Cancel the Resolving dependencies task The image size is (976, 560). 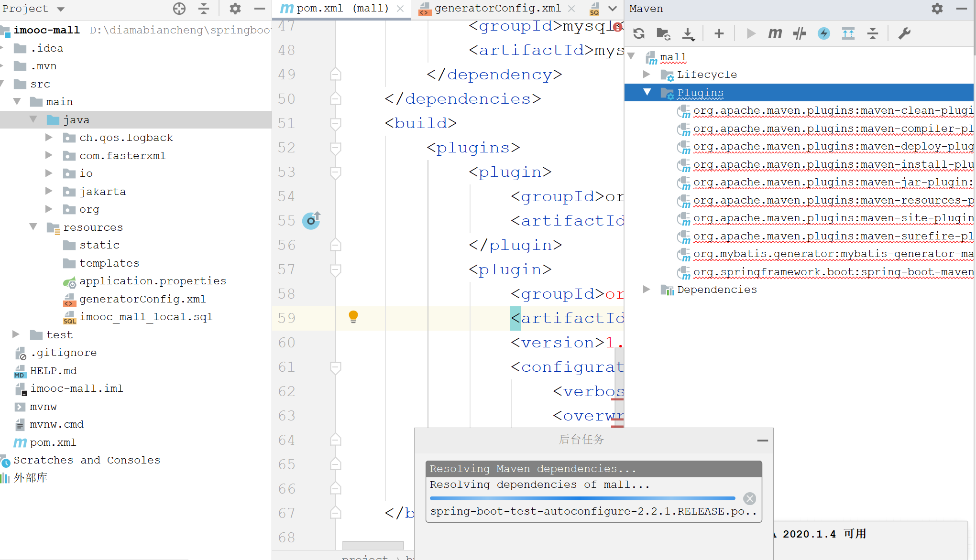tap(749, 499)
